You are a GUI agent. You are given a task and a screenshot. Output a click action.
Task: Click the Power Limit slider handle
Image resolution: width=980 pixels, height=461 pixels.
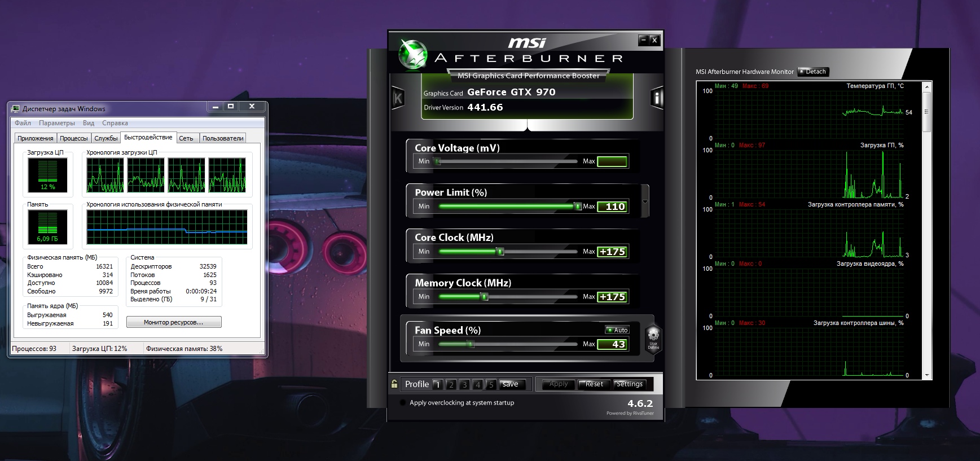(x=578, y=207)
